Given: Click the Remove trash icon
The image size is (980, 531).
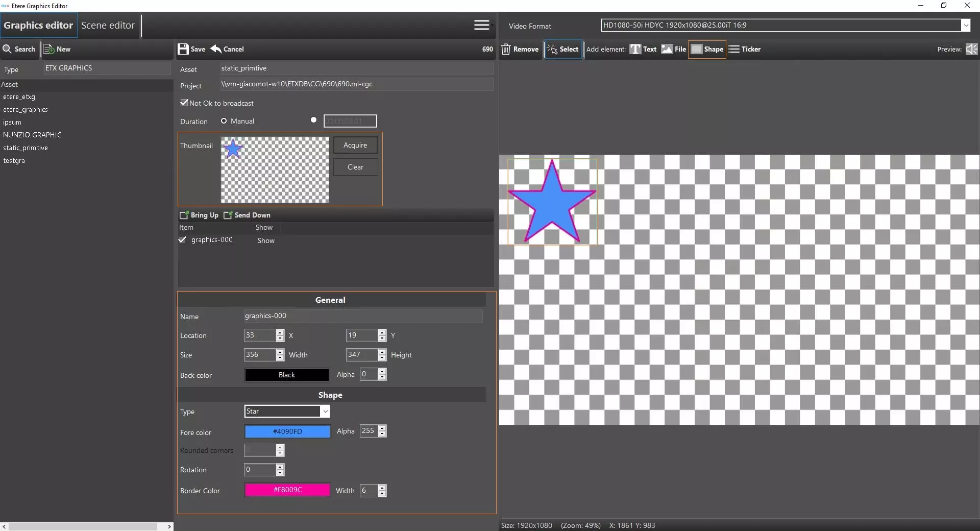Looking at the screenshot, I should coord(506,49).
